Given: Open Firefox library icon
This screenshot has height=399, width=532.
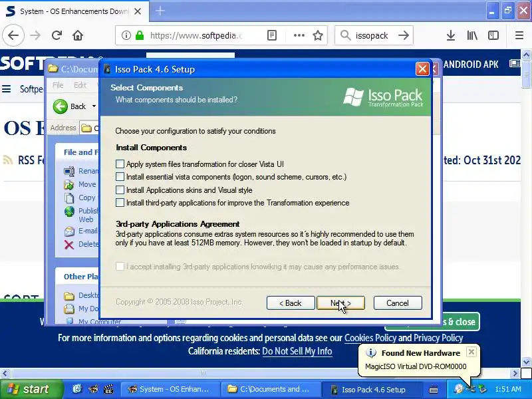Looking at the screenshot, I should click(472, 35).
